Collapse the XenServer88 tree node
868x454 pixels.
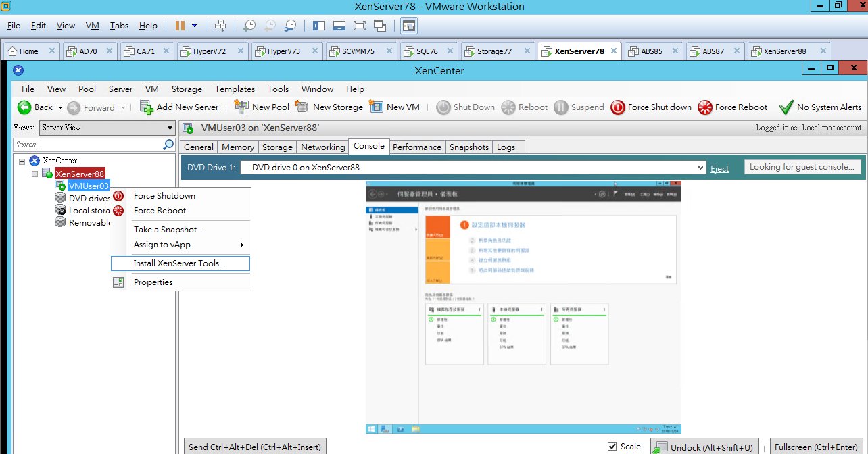pyautogui.click(x=35, y=174)
